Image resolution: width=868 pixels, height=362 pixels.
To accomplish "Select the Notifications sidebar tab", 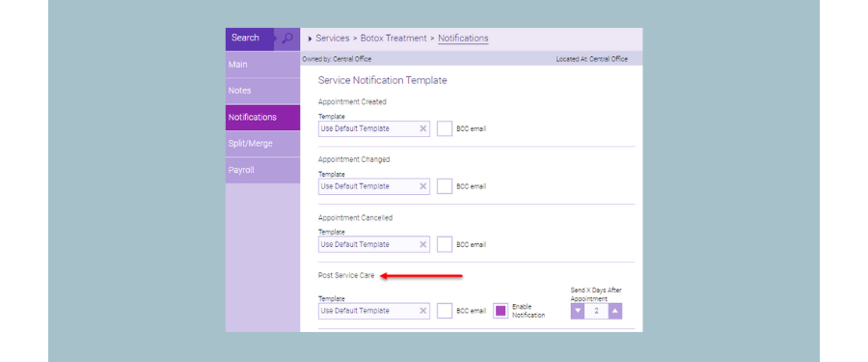I will (x=262, y=118).
